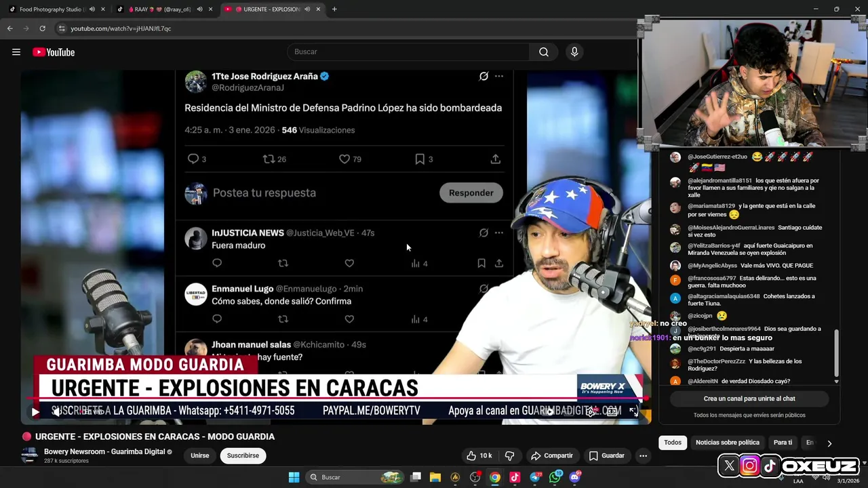Open Bowery Newsroom - Guarimba Digital channel name
868x488 pixels.
[x=104, y=451]
